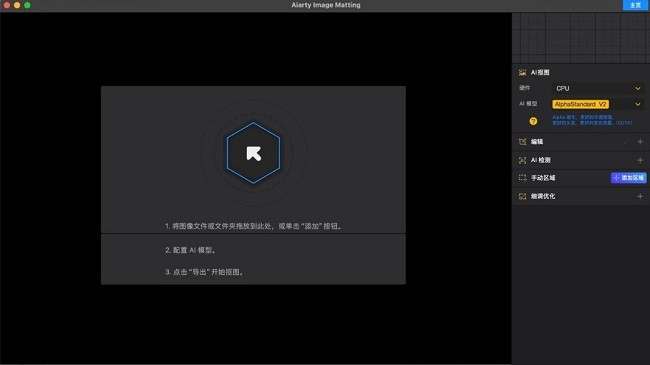The height and width of the screenshot is (365, 650).
Task: Open the AI 模型 AlphaStandard V2 dropdown
Action: click(x=598, y=104)
